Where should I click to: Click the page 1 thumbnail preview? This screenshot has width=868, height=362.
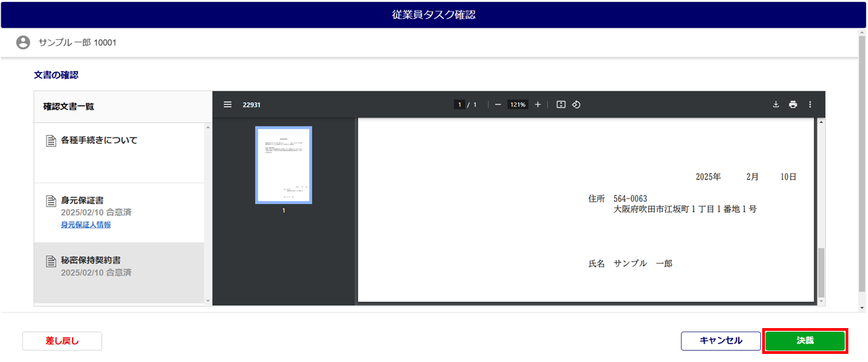point(283,165)
